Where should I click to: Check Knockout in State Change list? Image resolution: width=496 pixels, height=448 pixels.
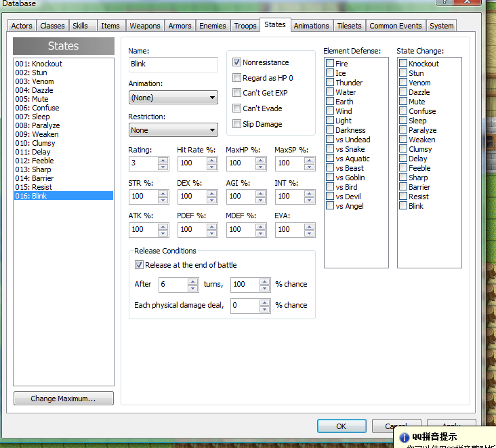pos(403,63)
